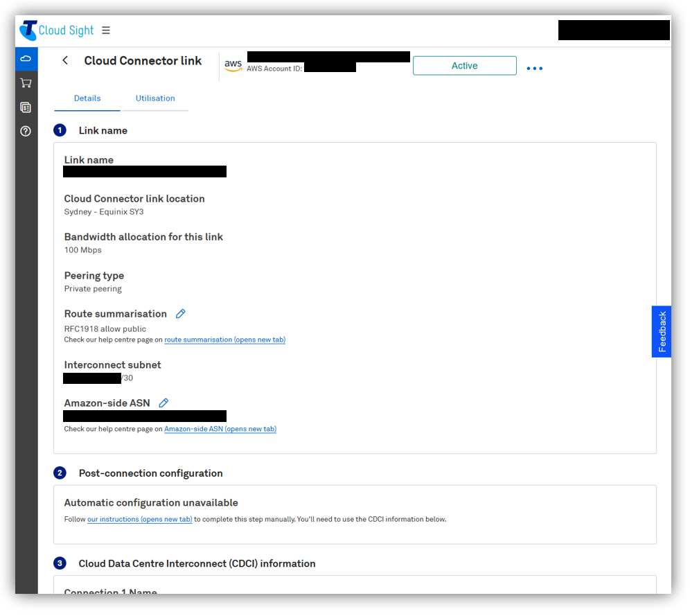
Task: Edit Route summarisation with the pencil icon
Action: (x=181, y=314)
